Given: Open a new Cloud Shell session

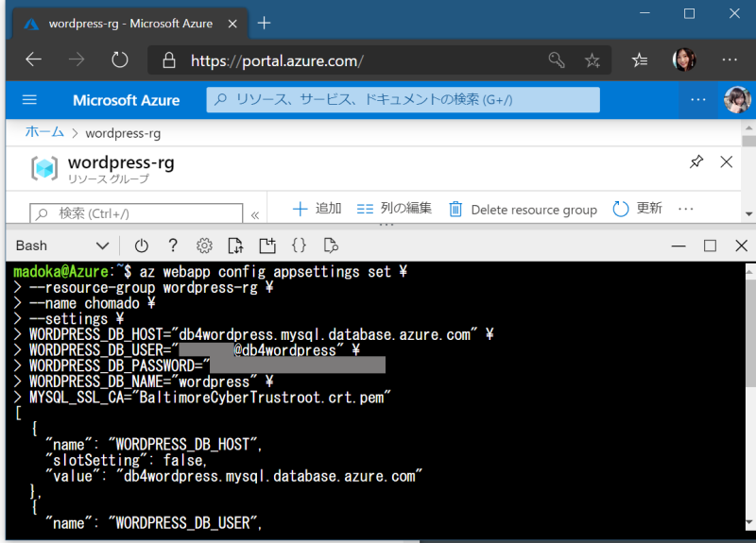Looking at the screenshot, I should 267,246.
